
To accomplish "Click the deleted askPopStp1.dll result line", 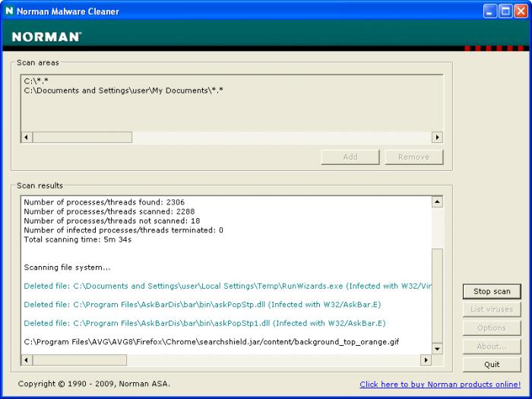I will pyautogui.click(x=204, y=323).
